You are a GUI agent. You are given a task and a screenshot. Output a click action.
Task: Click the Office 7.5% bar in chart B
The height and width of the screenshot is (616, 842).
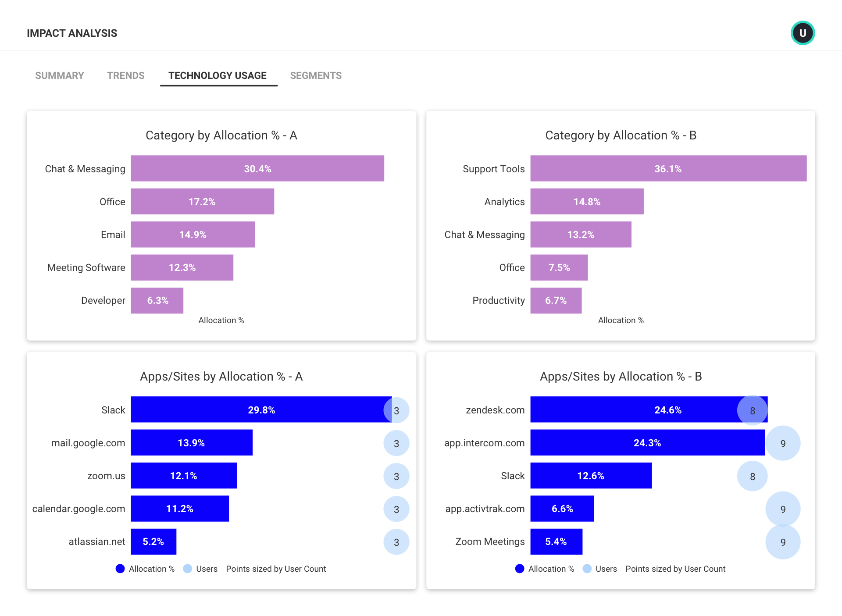point(559,267)
